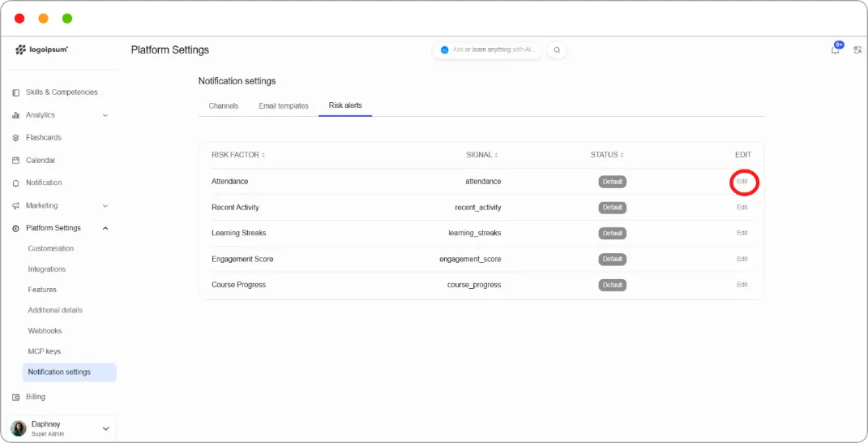This screenshot has width=868, height=443.
Task: Click the logoipsum logo
Action: click(x=41, y=50)
